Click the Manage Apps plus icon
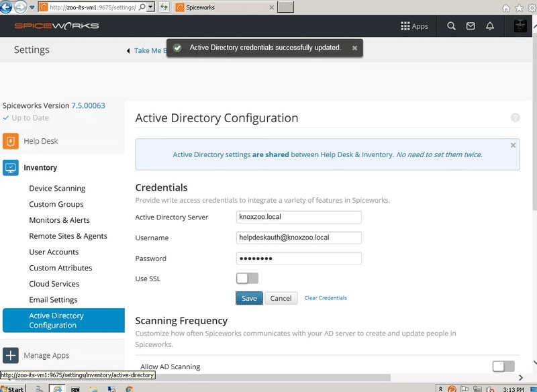 pos(11,356)
